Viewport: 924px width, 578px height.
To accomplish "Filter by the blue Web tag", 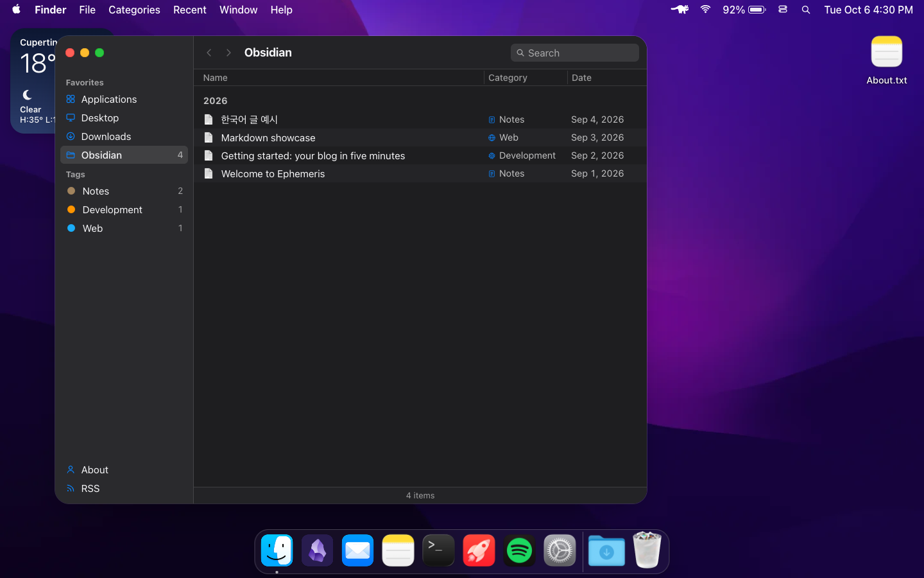I will pyautogui.click(x=124, y=229).
